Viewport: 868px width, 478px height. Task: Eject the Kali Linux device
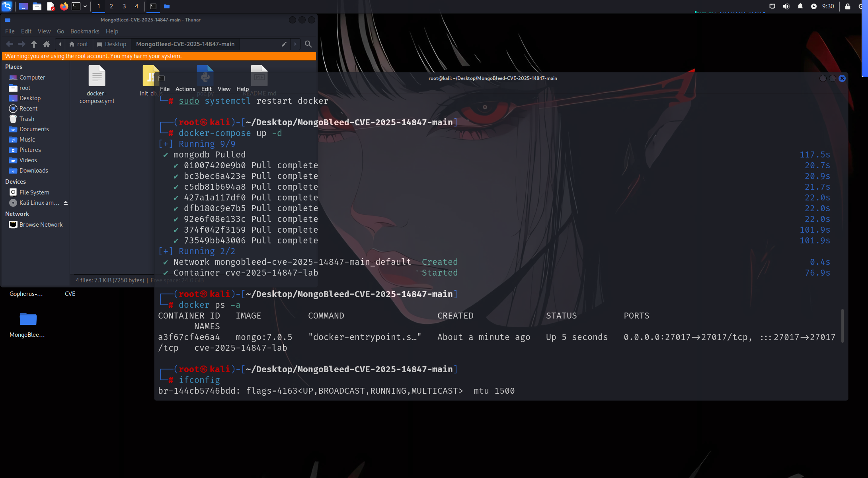pyautogui.click(x=66, y=203)
